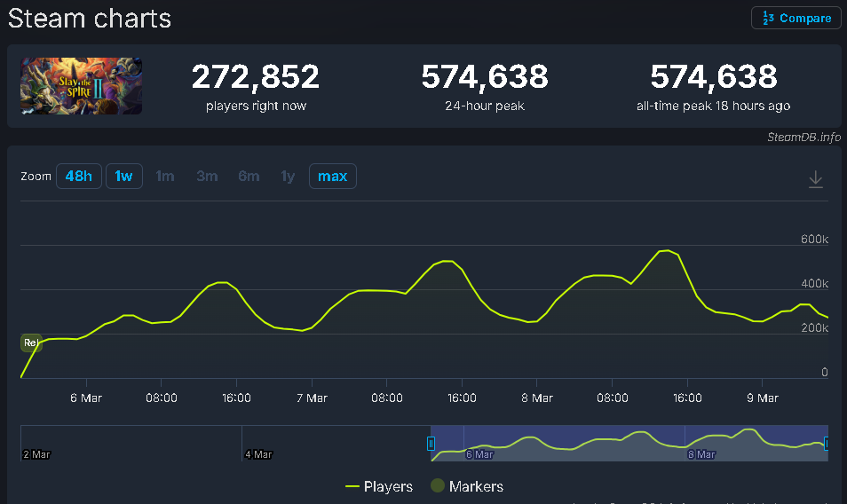The image size is (847, 504).
Task: Click the highlighted navigator range at 6 Mar
Action: coord(480,453)
